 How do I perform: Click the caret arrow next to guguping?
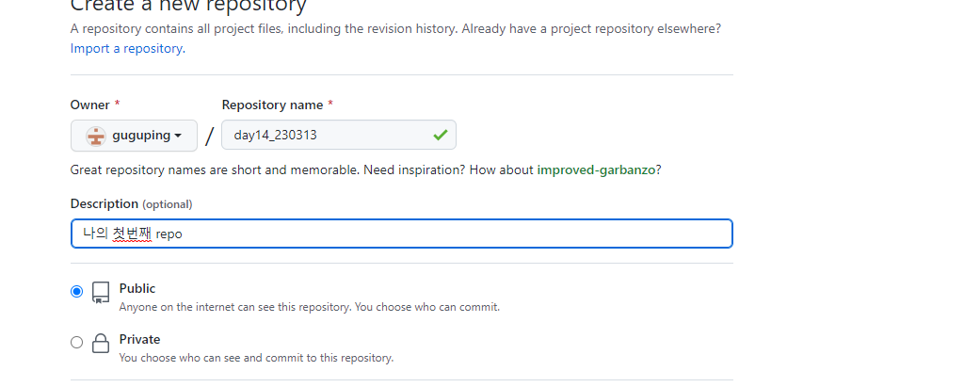178,137
